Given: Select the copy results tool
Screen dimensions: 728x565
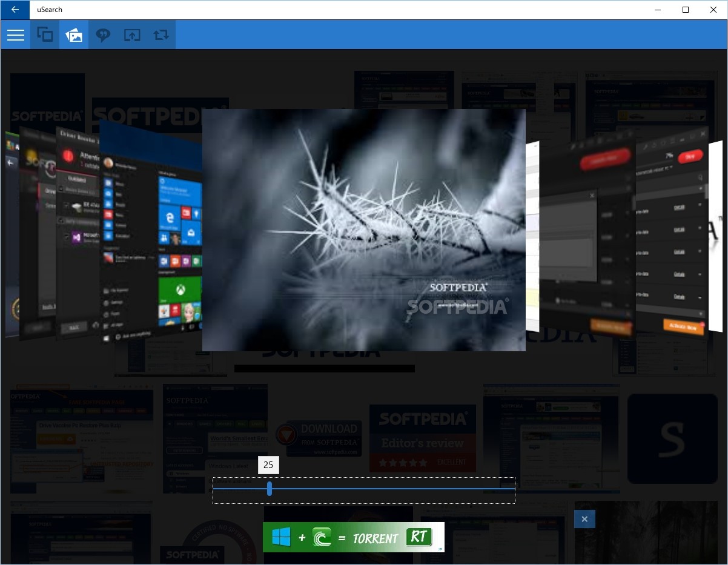Looking at the screenshot, I should [45, 35].
